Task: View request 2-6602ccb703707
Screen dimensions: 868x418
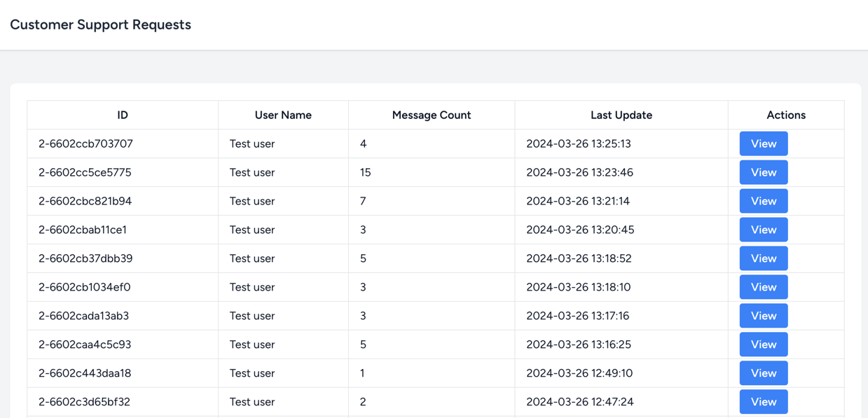Action: pos(764,144)
